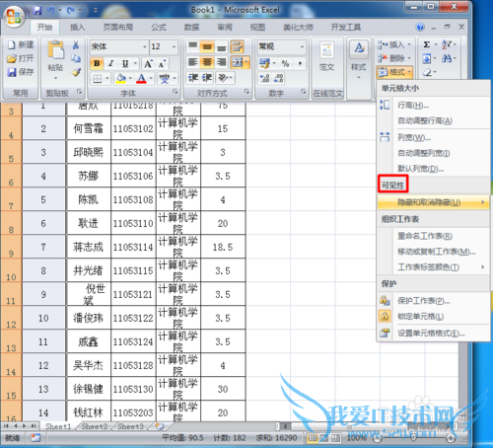The image size is (493, 448).
Task: Toggle align right
Action: [222, 62]
